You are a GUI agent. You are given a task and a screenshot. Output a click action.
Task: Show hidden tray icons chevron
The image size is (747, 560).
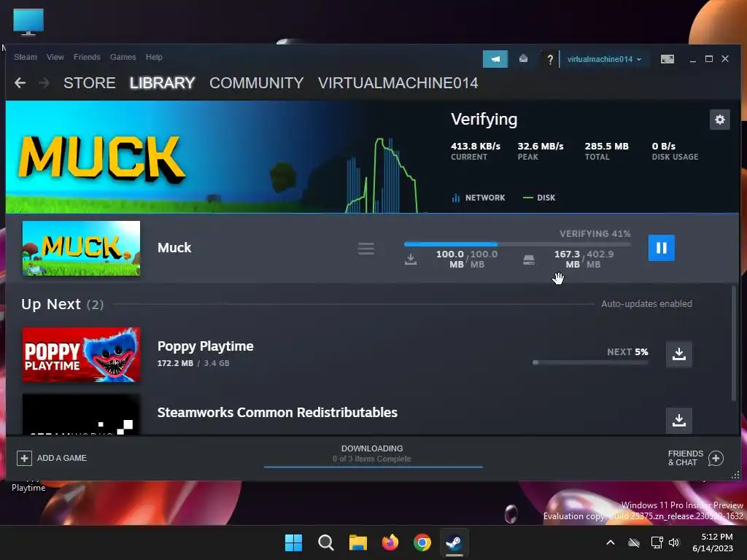coord(611,542)
